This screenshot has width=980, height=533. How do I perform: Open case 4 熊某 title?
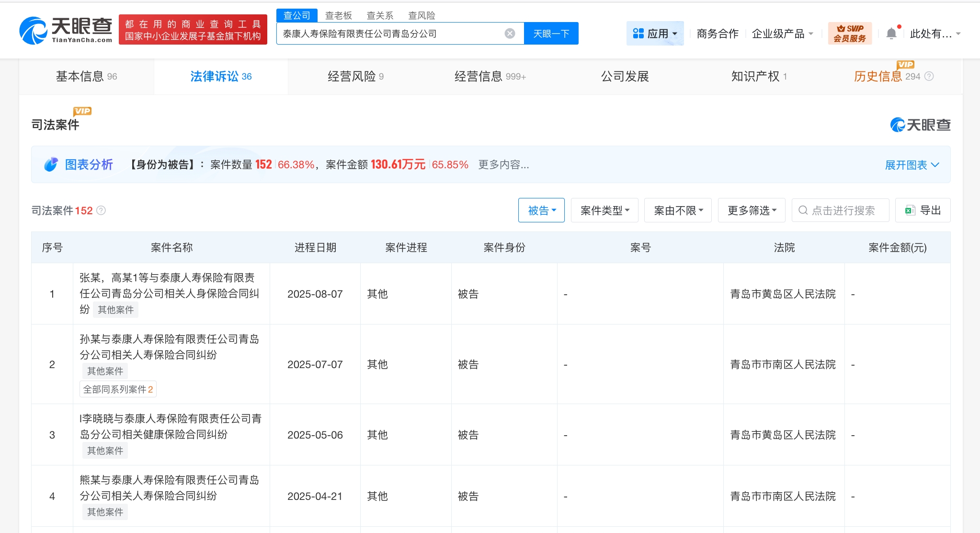click(169, 488)
